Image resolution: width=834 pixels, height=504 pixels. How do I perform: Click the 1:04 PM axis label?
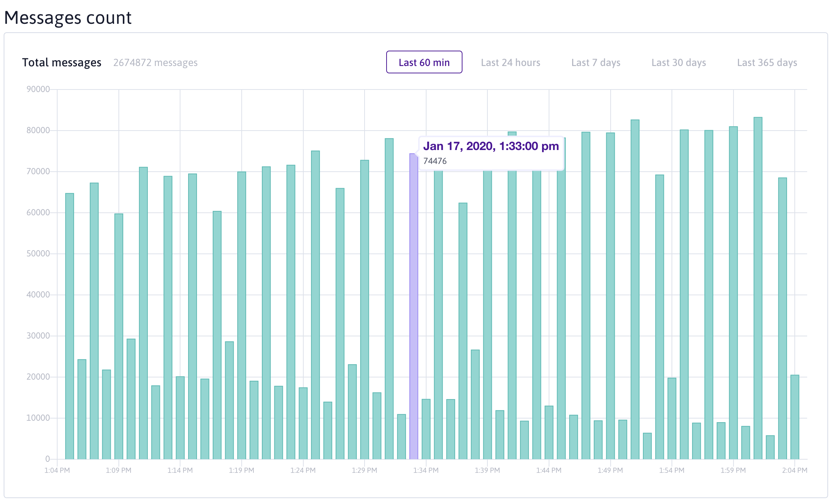coord(57,470)
